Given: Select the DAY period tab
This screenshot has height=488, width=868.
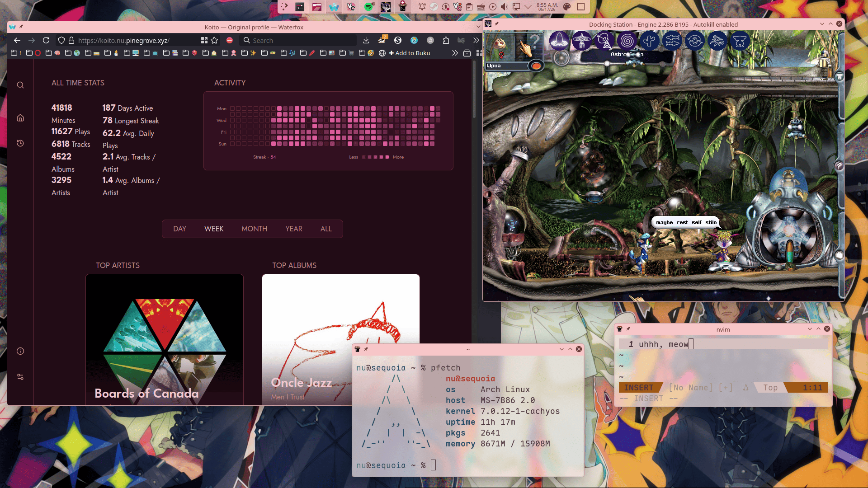Looking at the screenshot, I should [x=179, y=229].
